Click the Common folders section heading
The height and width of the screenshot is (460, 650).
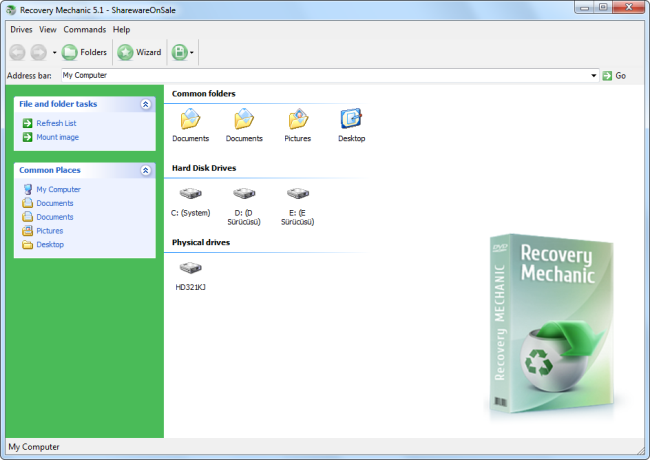point(204,94)
